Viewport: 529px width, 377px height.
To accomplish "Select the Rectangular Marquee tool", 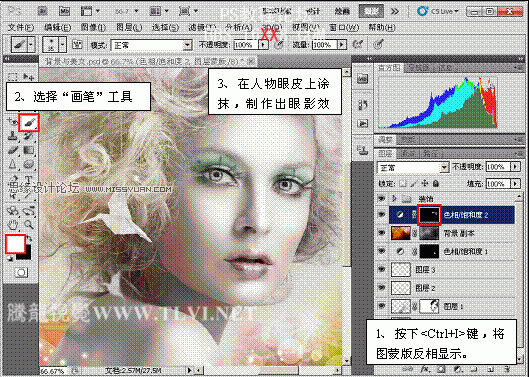I will pyautogui.click(x=12, y=77).
